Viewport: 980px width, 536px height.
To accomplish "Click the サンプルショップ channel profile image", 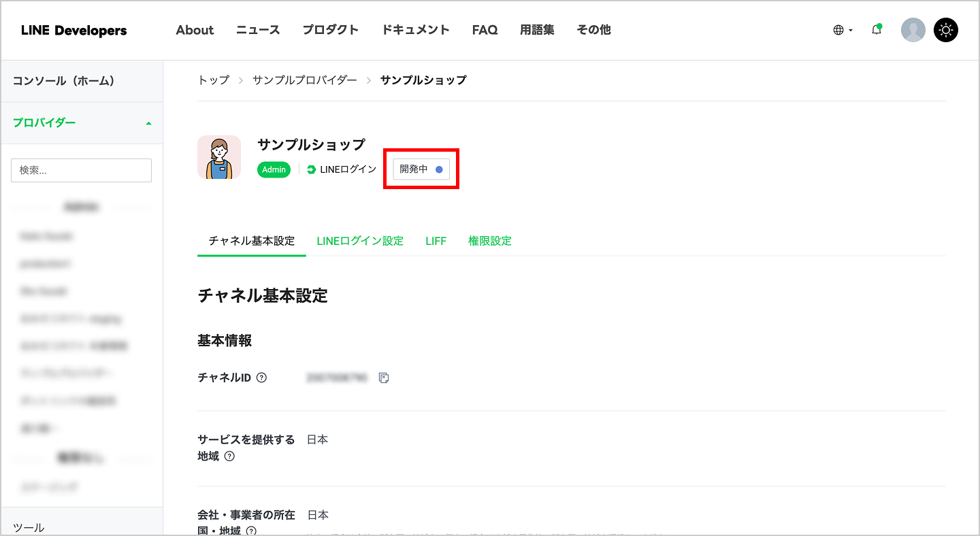I will [x=219, y=156].
